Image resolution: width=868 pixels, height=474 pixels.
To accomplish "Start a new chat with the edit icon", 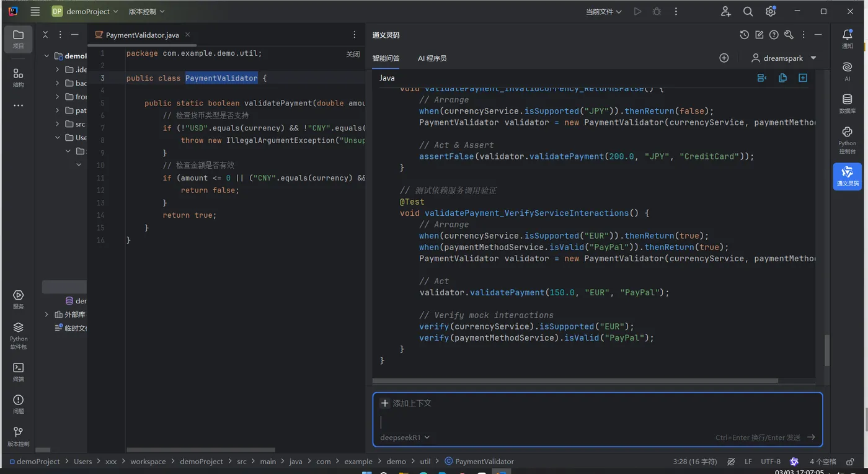I will 759,35.
